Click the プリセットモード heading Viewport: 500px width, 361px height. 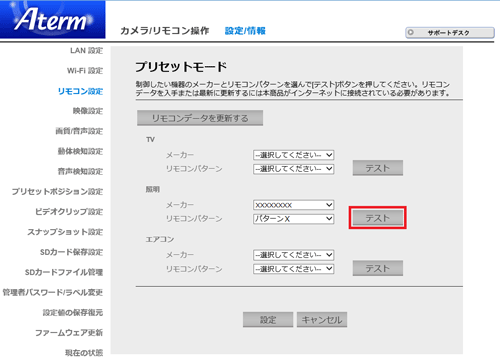[181, 67]
